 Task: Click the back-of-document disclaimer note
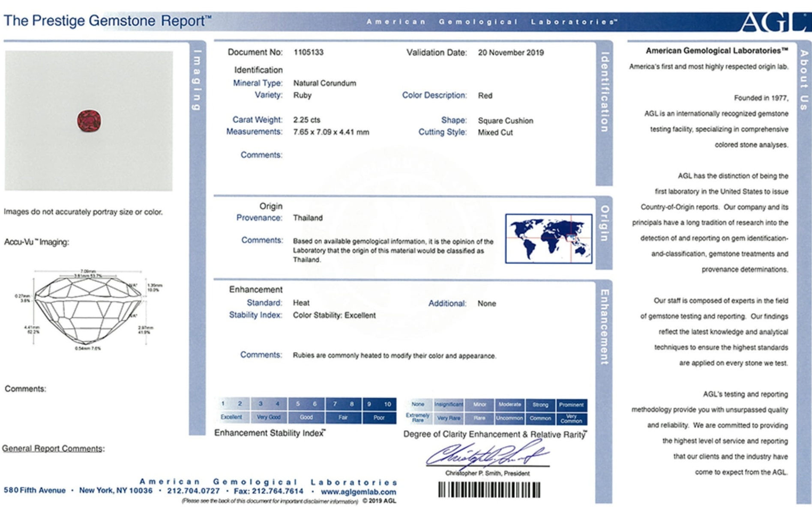[270, 501]
